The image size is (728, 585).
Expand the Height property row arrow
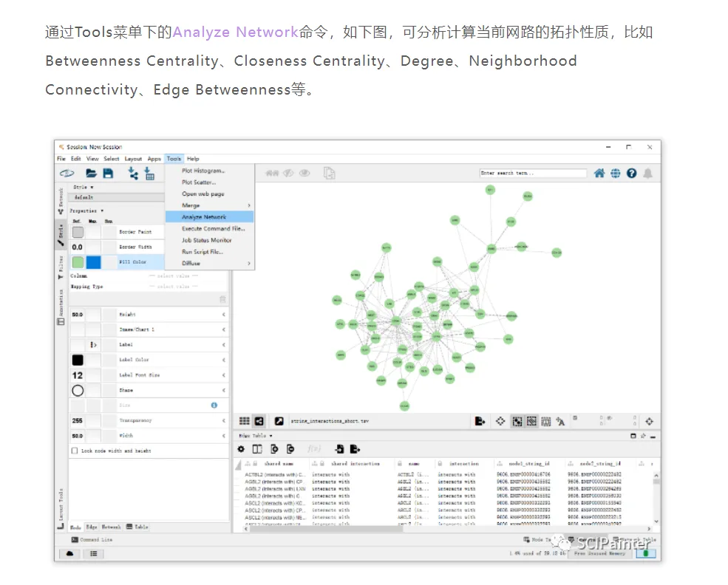224,314
